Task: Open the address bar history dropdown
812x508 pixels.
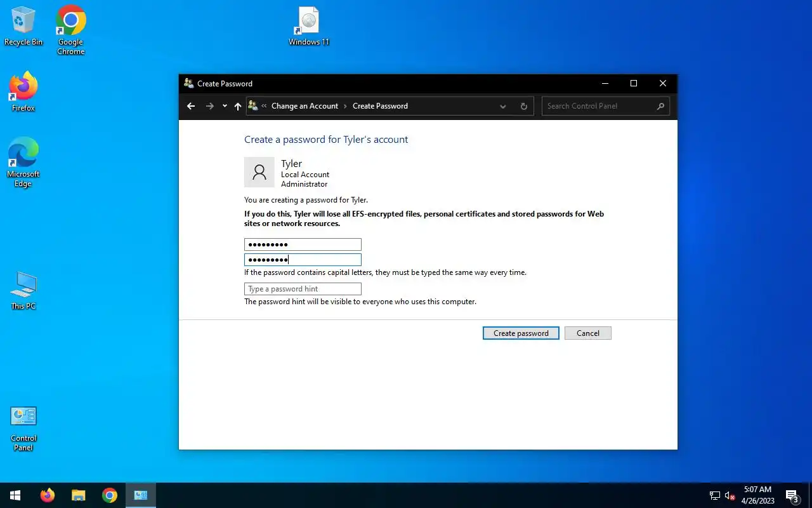Action: click(503, 106)
